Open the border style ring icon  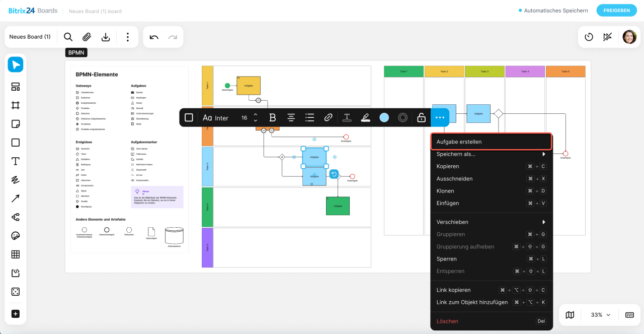click(x=403, y=117)
